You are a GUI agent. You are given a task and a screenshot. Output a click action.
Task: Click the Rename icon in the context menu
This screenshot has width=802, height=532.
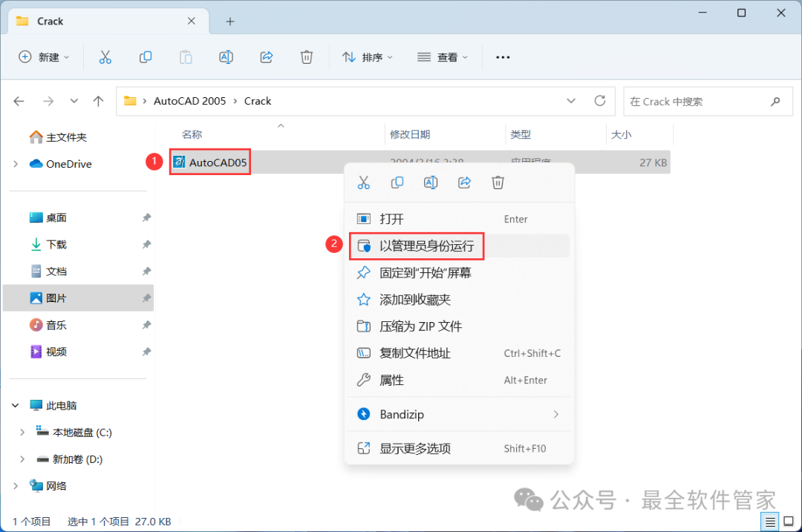pos(431,183)
